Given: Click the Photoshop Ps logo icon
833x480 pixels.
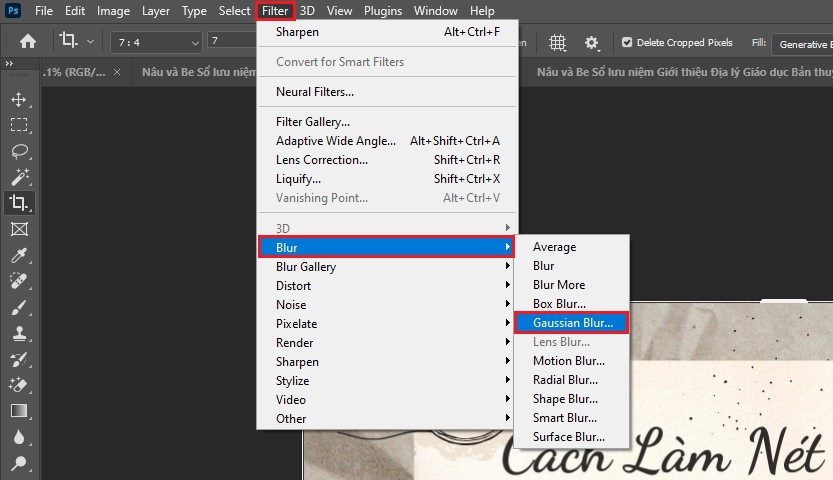Looking at the screenshot, I should [13, 10].
